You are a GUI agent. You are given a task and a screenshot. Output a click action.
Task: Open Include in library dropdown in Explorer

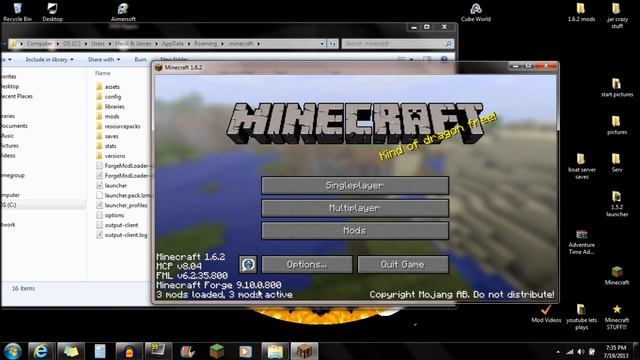point(49,60)
